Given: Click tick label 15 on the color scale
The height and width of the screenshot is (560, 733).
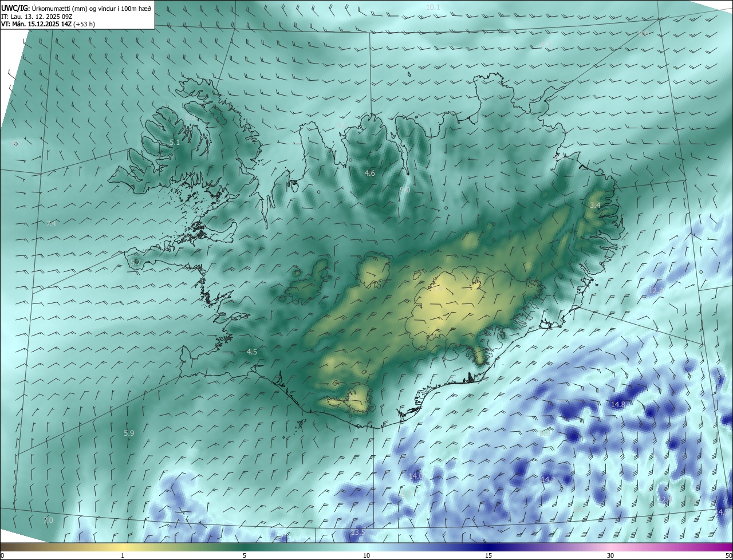Looking at the screenshot, I should pos(488,555).
